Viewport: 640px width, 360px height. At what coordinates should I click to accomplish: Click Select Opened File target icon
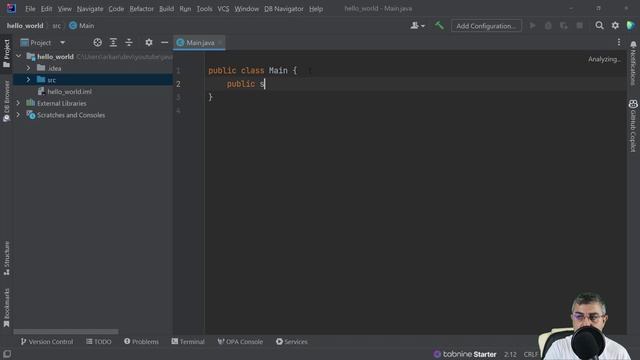97,42
